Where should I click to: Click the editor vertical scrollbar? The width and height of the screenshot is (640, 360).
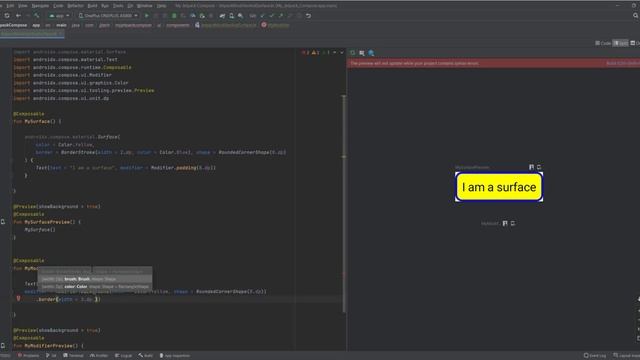(x=344, y=204)
